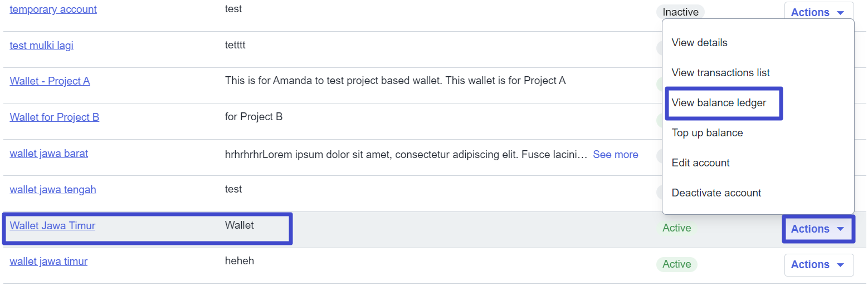Open lowercase wallet jawa timur link
868x286 pixels.
coord(48,261)
